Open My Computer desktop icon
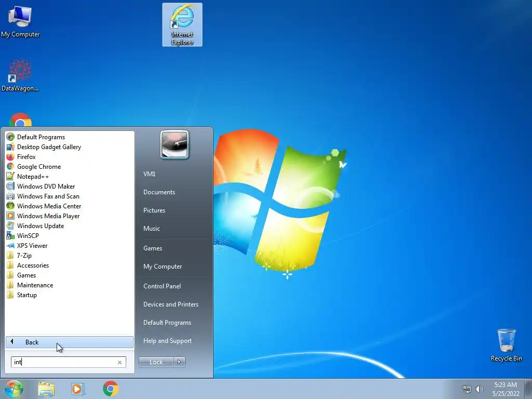 point(20,21)
